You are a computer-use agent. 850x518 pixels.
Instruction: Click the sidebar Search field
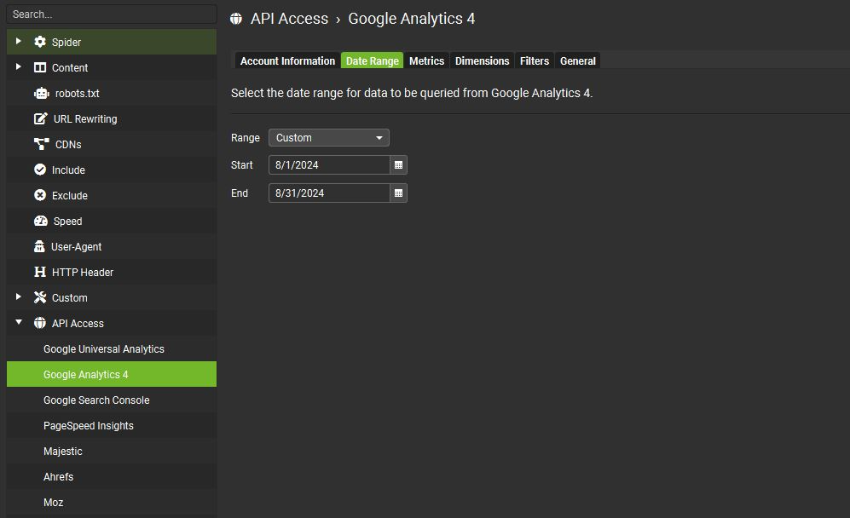tap(112, 14)
